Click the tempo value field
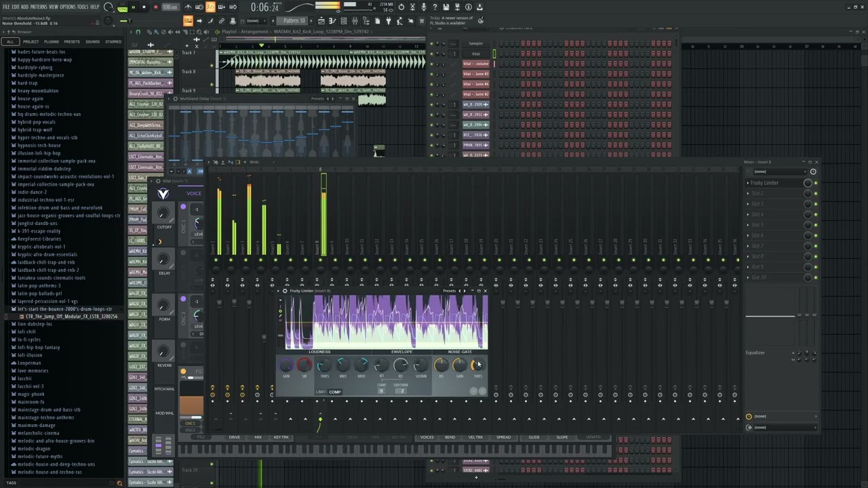Image resolution: width=868 pixels, height=488 pixels. (x=170, y=7)
